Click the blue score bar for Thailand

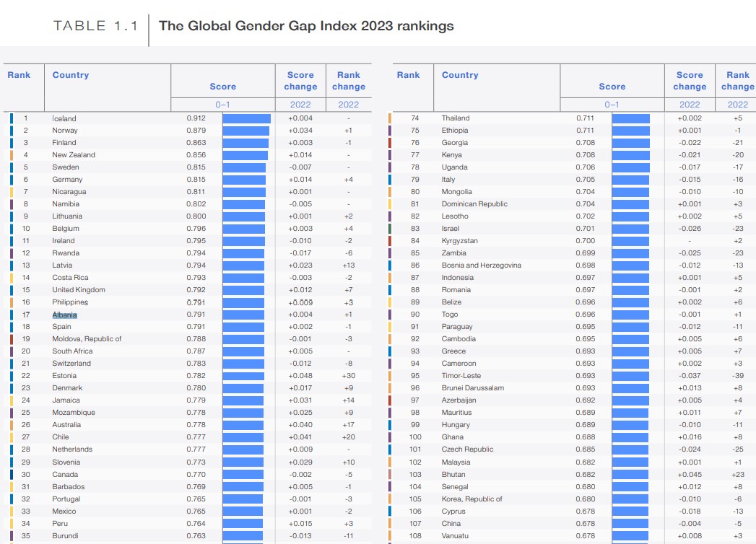(630, 118)
